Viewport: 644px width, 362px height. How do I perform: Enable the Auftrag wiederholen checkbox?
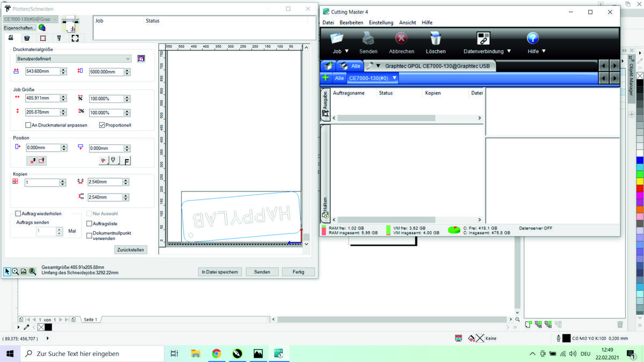[x=18, y=213]
